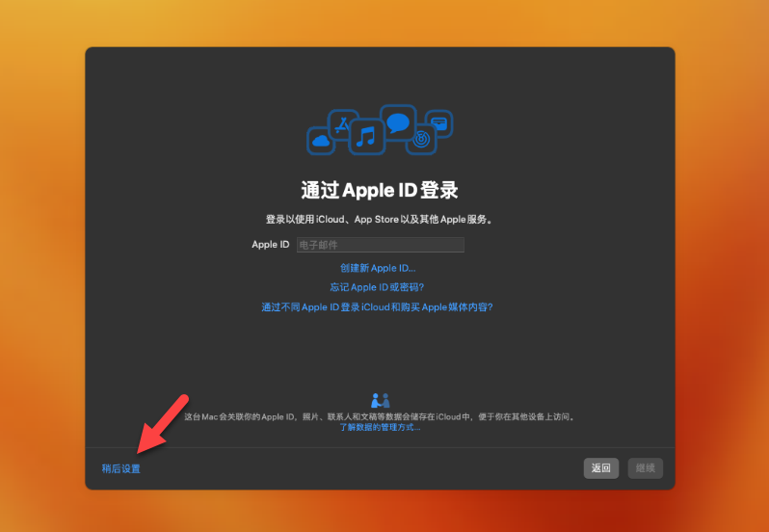Screen dimensions: 769x532
Task: Click the Apple ID field label
Action: point(271,245)
